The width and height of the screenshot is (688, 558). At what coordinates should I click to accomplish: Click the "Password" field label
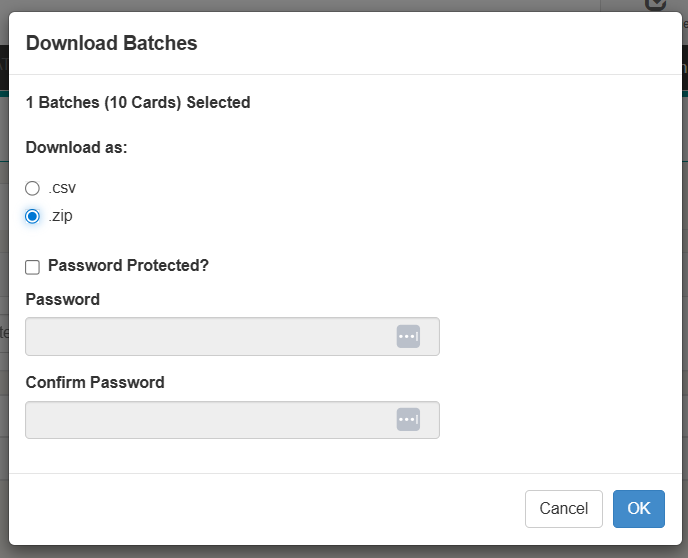[63, 299]
